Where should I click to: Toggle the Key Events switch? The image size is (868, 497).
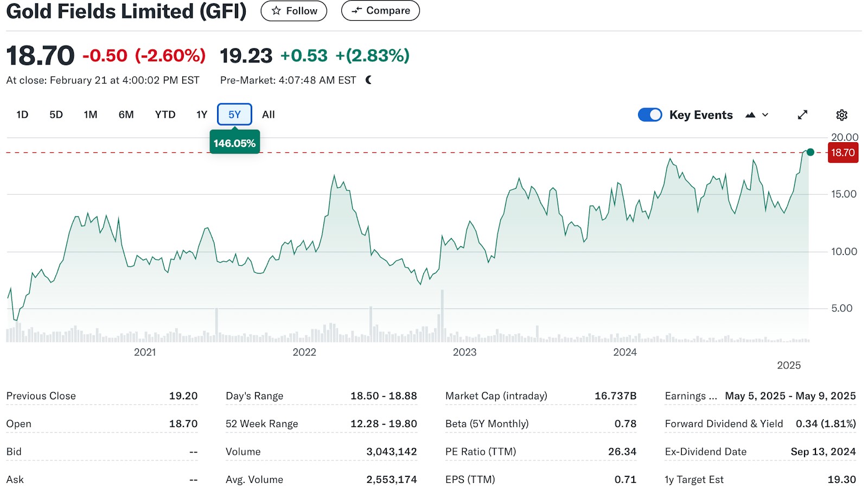650,114
